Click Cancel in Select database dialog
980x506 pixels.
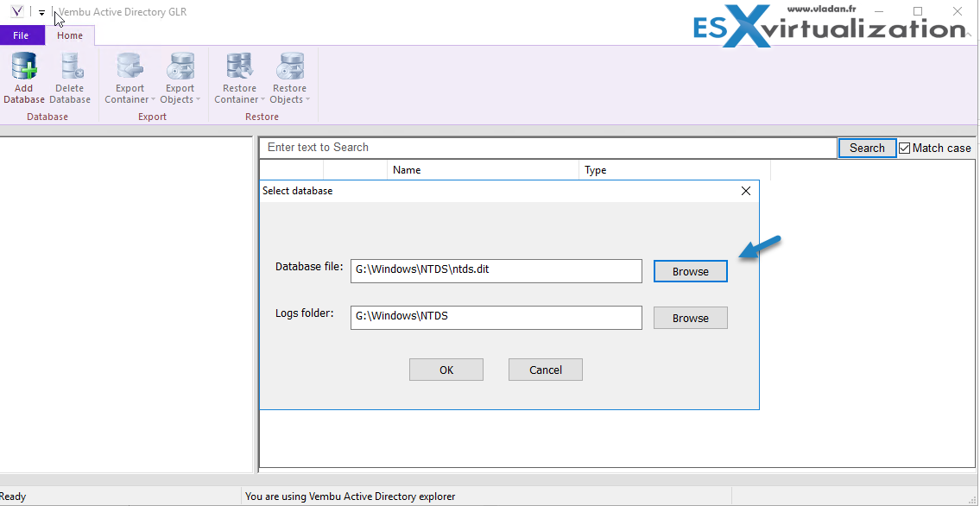point(546,370)
